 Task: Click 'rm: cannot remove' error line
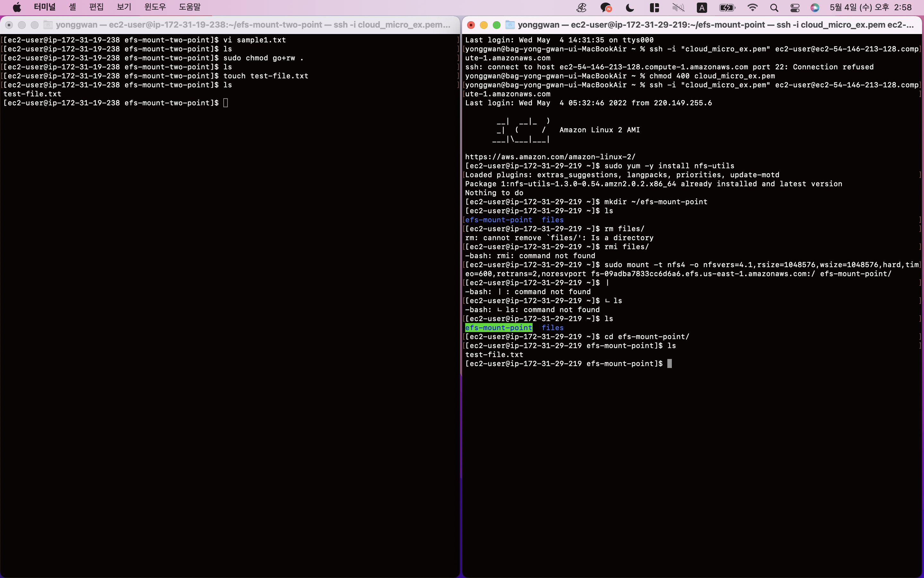click(x=559, y=238)
